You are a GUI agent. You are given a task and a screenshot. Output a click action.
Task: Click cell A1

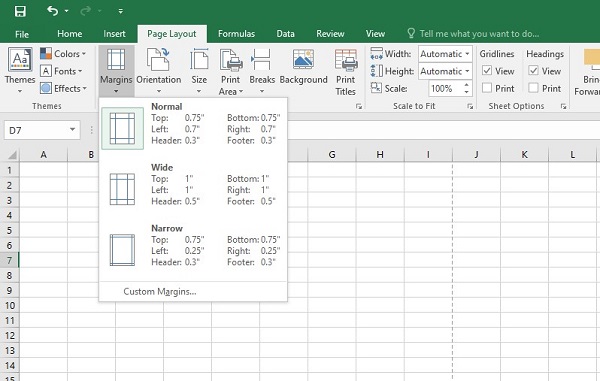coord(43,170)
